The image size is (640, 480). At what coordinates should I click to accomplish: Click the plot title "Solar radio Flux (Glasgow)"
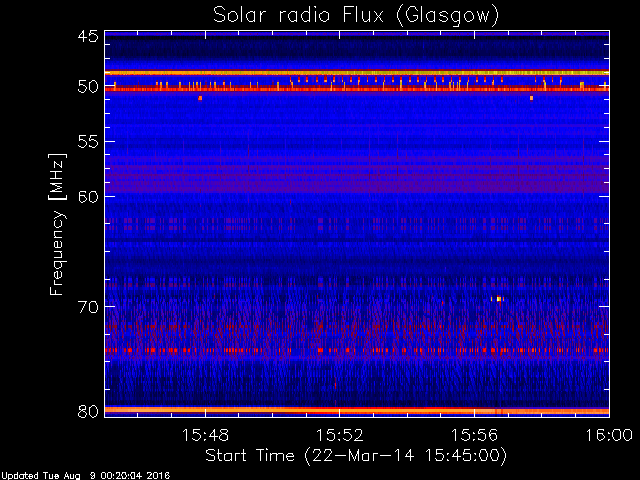pos(356,16)
